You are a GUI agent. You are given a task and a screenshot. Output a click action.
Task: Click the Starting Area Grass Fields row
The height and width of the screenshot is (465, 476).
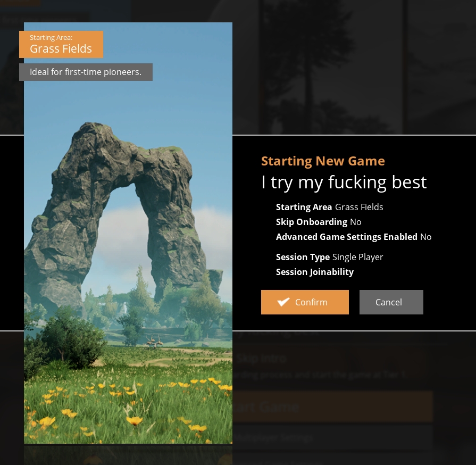329,207
